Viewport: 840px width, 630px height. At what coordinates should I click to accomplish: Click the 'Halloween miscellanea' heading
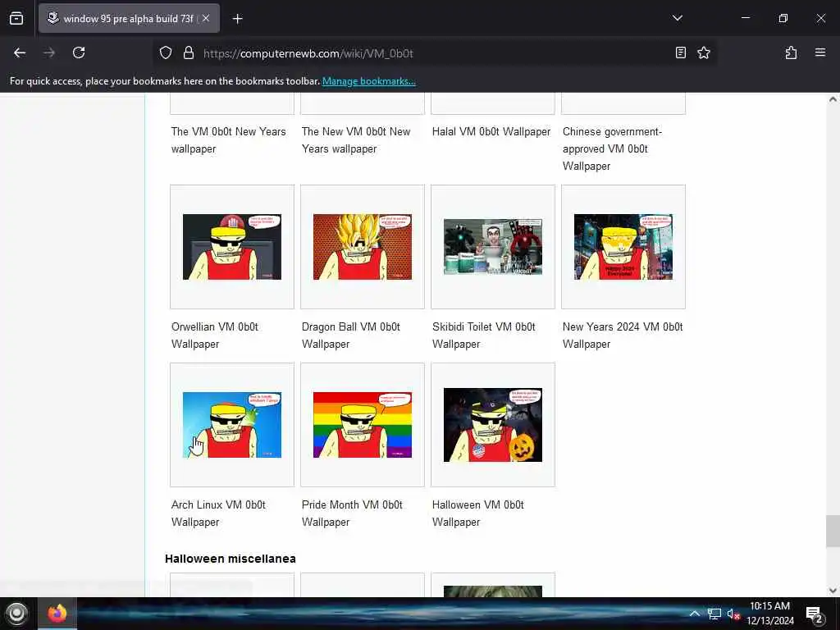tap(231, 558)
